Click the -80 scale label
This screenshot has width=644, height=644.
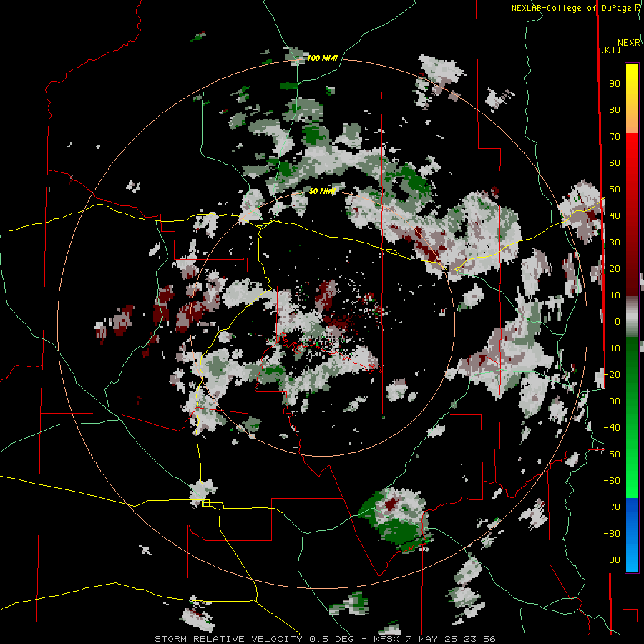click(x=612, y=534)
